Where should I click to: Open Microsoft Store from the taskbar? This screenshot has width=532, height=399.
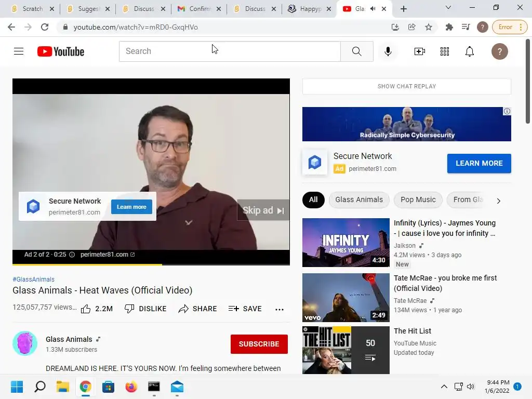tap(108, 387)
